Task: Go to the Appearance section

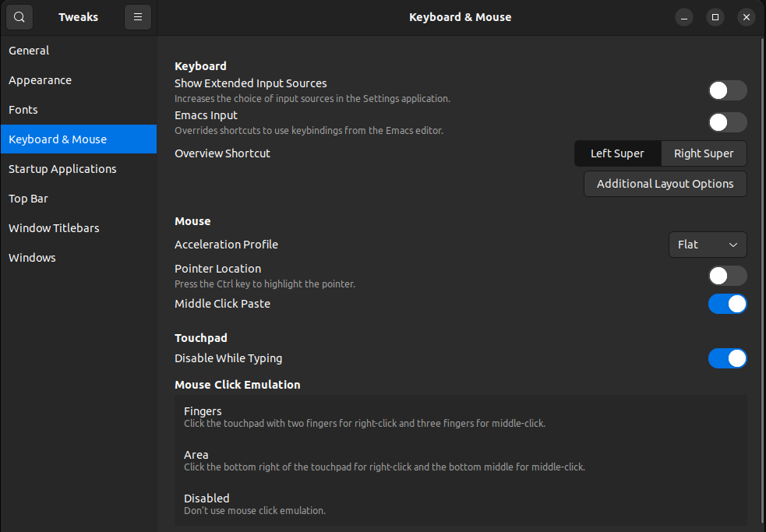Action: [x=40, y=80]
